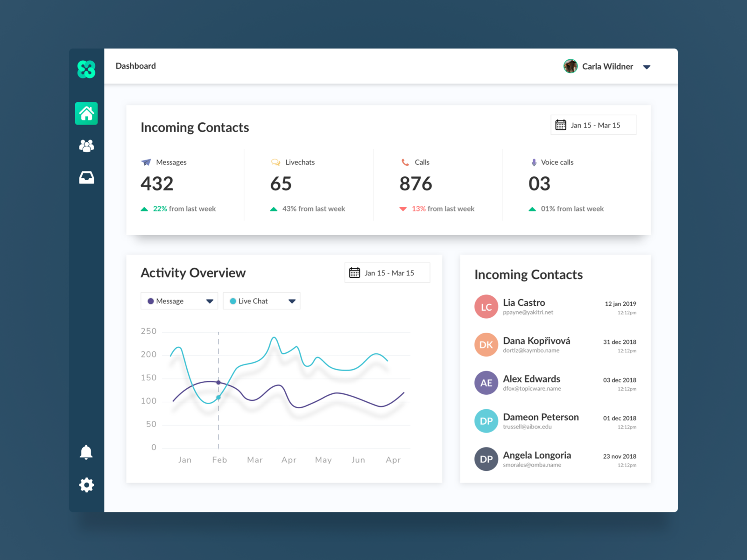Click the Jun label on chart axis
This screenshot has width=747, height=560.
click(x=359, y=460)
